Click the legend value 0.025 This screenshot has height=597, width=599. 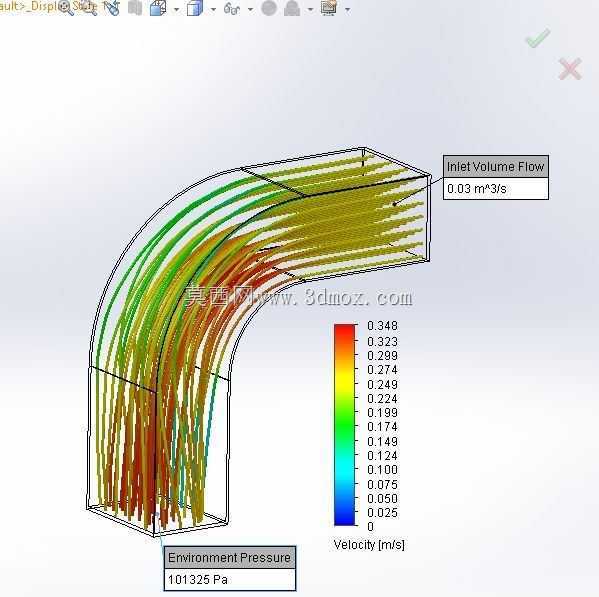coord(382,513)
